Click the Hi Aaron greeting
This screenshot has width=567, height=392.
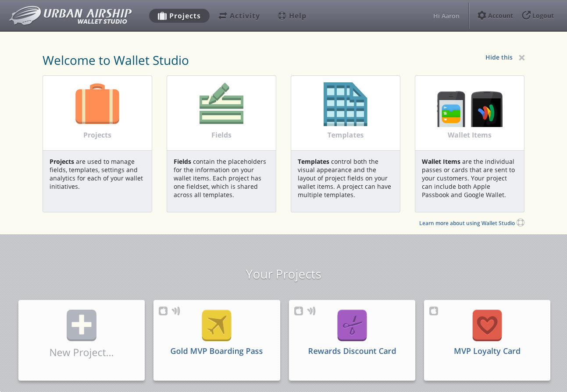(x=446, y=16)
